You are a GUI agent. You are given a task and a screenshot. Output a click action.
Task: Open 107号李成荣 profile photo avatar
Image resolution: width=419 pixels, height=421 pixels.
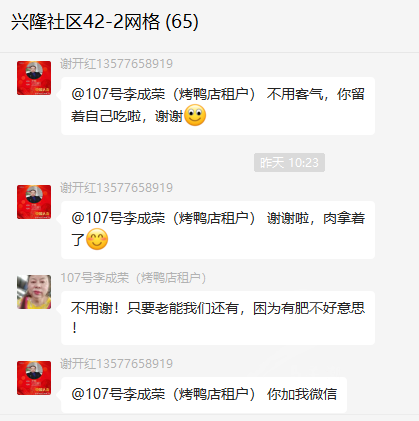[34, 292]
